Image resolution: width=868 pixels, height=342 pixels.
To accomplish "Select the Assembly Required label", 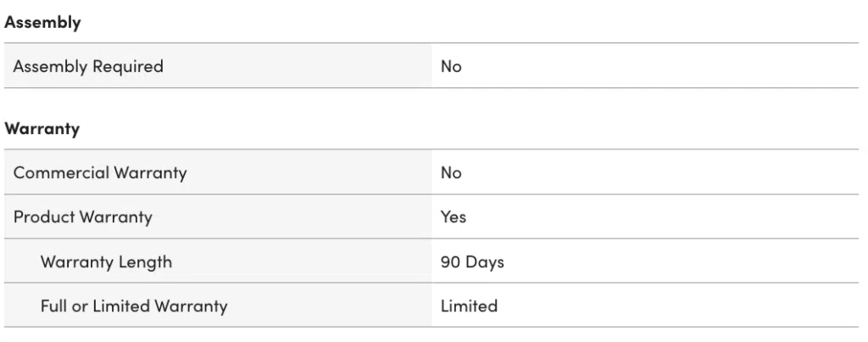I will coord(88,66).
